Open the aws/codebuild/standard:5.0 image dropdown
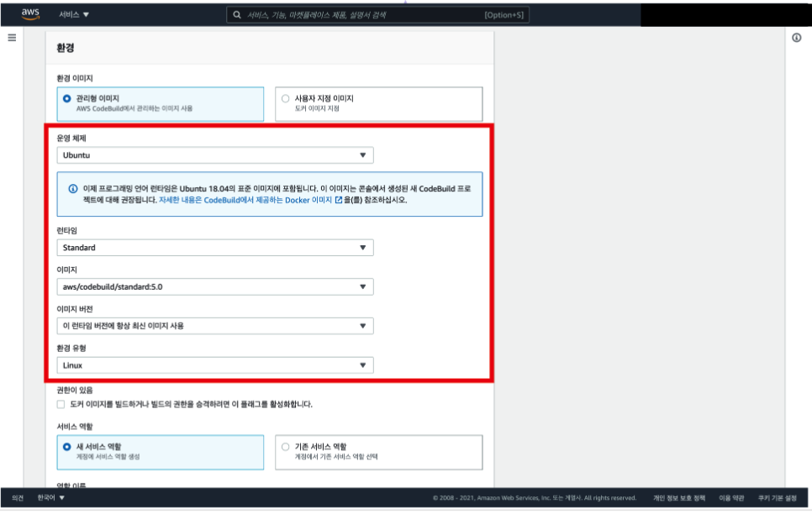Image resolution: width=812 pixels, height=514 pixels. (215, 286)
